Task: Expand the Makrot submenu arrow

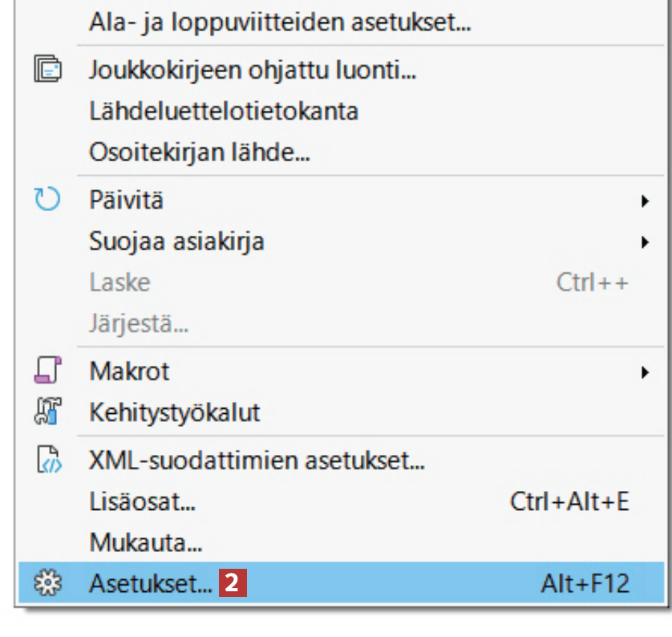Action: (644, 372)
